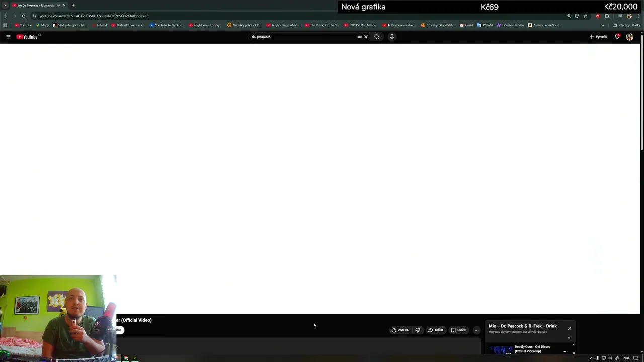This screenshot has width=644, height=362.
Task: Open the on-screen keyboard icon in the search box
Action: pos(359,37)
